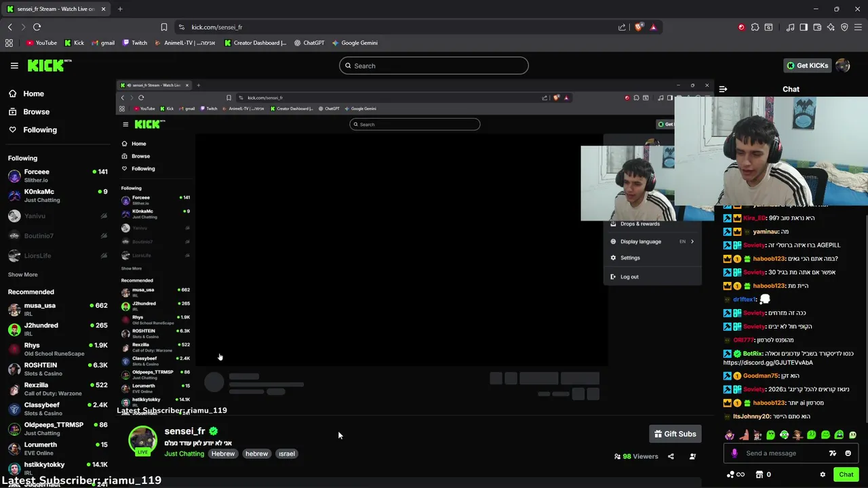Click the red recording extension icon

click(x=741, y=27)
